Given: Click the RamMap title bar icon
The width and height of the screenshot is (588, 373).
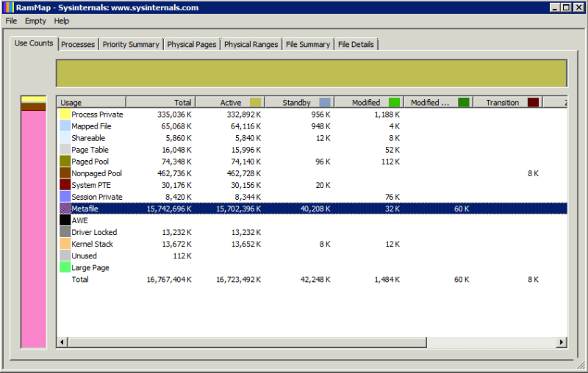Looking at the screenshot, I should 8,7.
